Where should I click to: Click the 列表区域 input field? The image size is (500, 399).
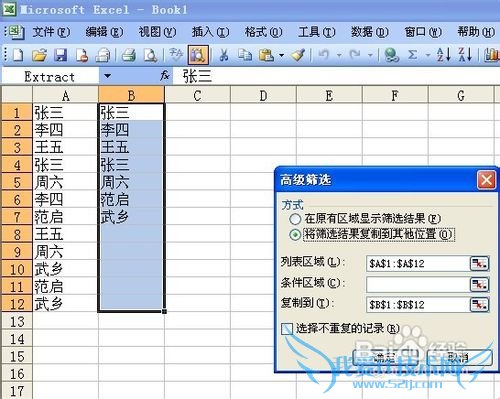[418, 264]
